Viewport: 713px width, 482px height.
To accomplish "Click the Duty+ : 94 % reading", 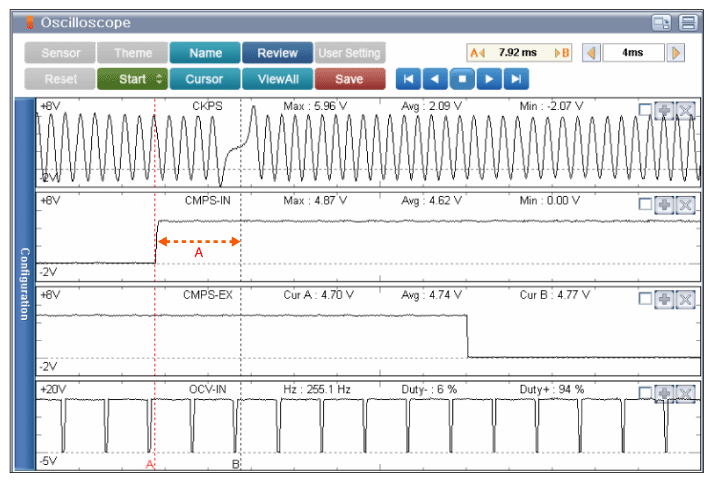I will [552, 390].
